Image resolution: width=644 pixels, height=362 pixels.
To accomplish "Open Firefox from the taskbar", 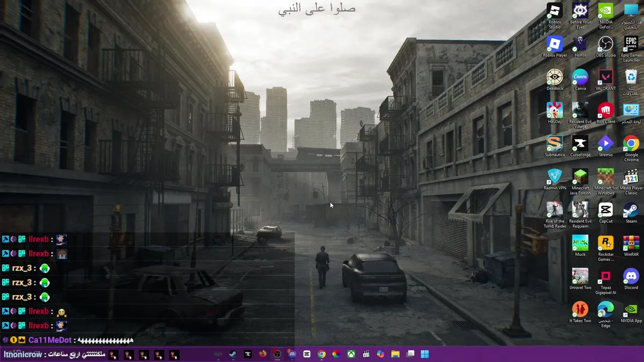I will [x=263, y=354].
